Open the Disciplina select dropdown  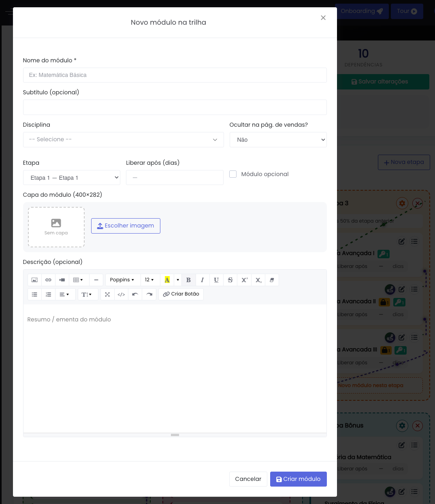coord(123,140)
